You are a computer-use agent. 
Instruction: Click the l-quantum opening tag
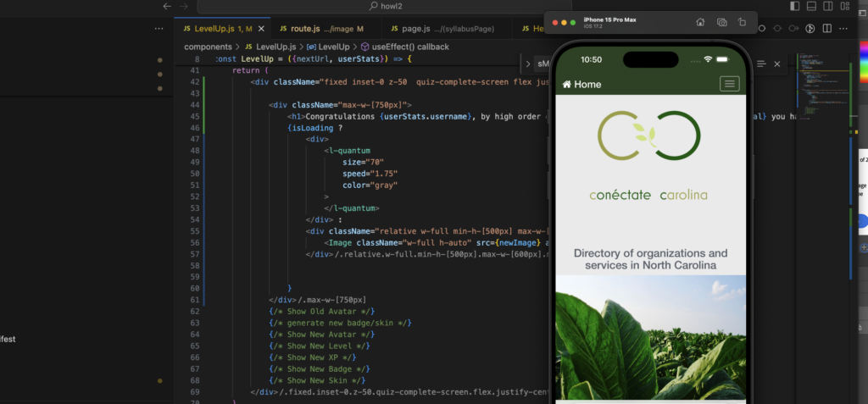click(x=347, y=151)
